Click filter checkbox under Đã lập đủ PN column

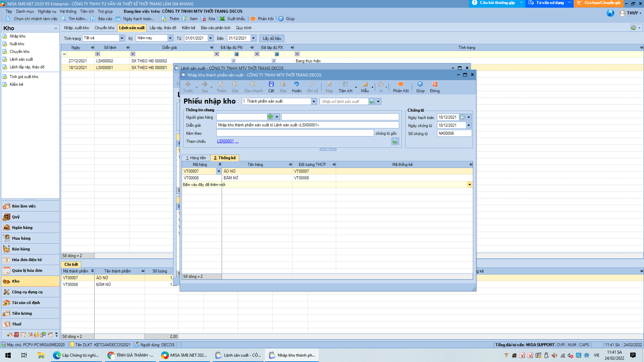point(236,54)
